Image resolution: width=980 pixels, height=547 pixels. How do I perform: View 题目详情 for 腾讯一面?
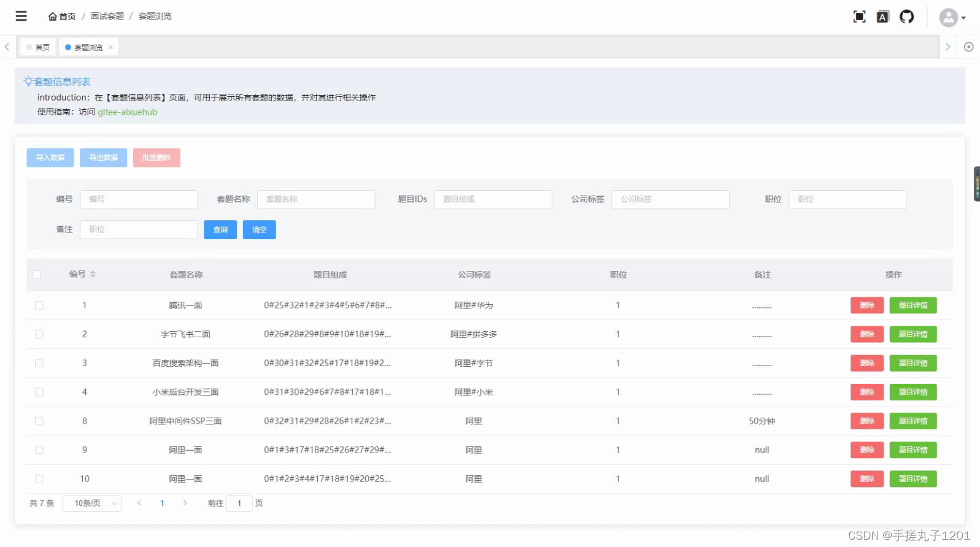pyautogui.click(x=913, y=305)
